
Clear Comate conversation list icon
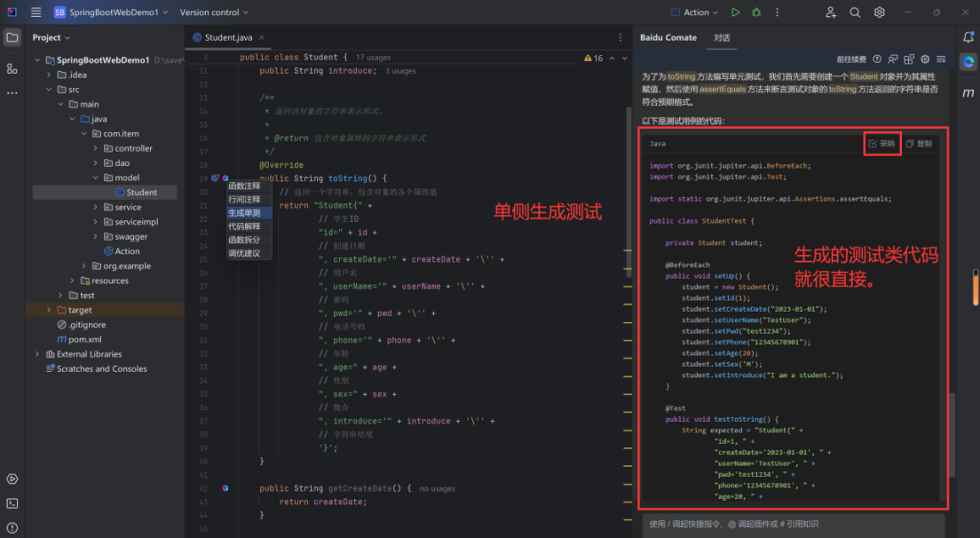pyautogui.click(x=941, y=59)
